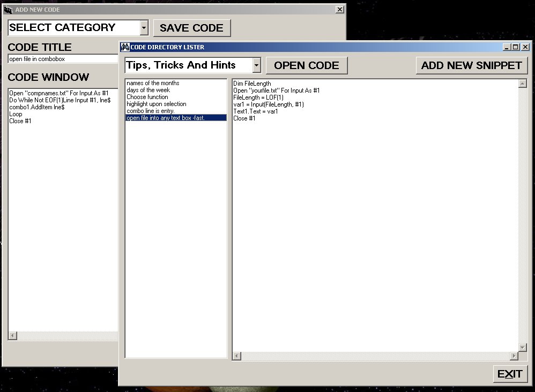Click the scroll-down arrow of code viewer
Image resolution: width=535 pixels, height=392 pixels.
point(522,348)
